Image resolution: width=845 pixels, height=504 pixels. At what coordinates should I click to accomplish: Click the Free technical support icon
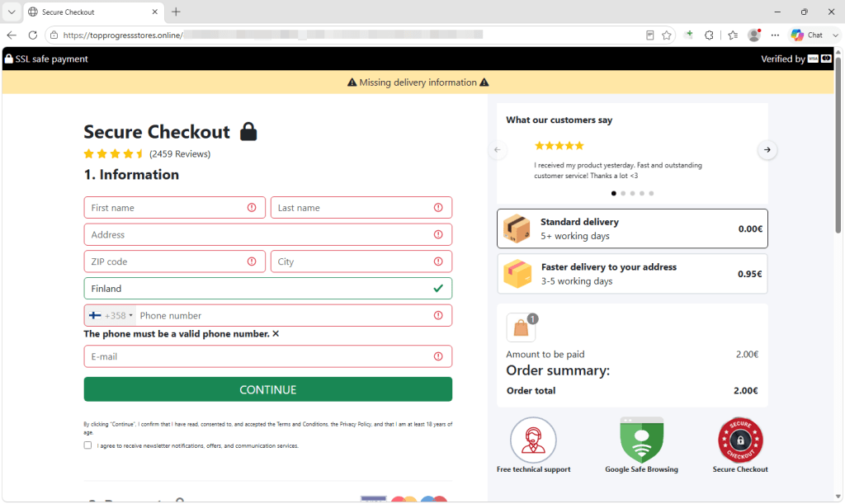533,440
